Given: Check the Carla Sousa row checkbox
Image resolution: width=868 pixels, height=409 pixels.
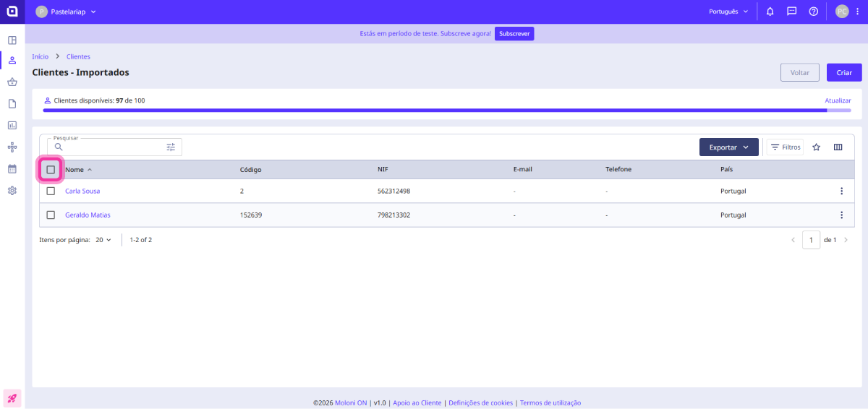Looking at the screenshot, I should click(x=51, y=191).
